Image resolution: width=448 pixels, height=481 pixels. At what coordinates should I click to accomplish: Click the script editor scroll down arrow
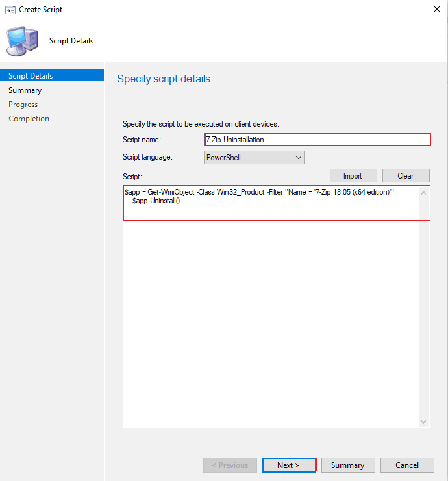click(425, 422)
